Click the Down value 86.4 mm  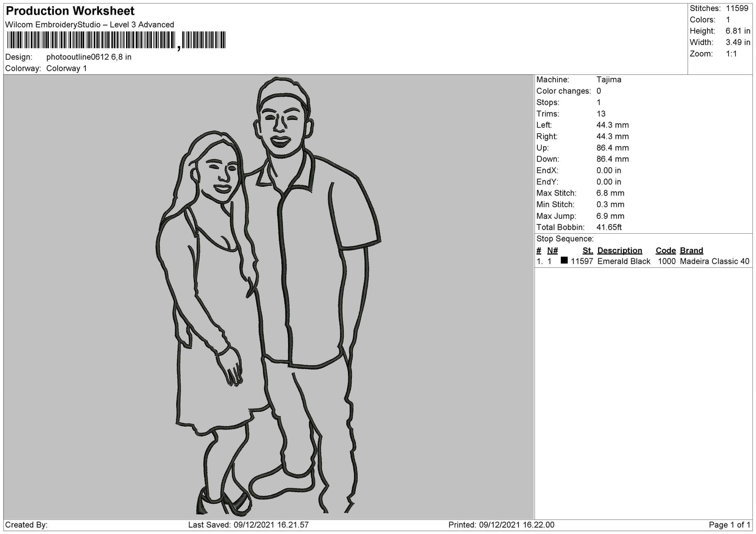coord(613,159)
